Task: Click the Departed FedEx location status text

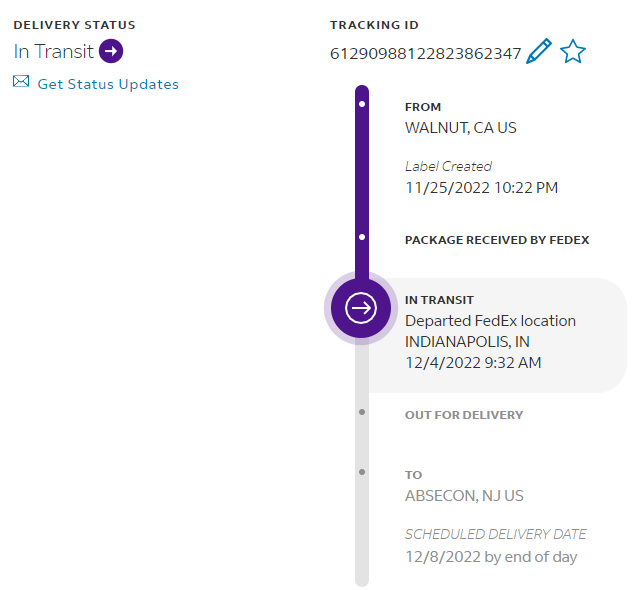Action: [490, 321]
